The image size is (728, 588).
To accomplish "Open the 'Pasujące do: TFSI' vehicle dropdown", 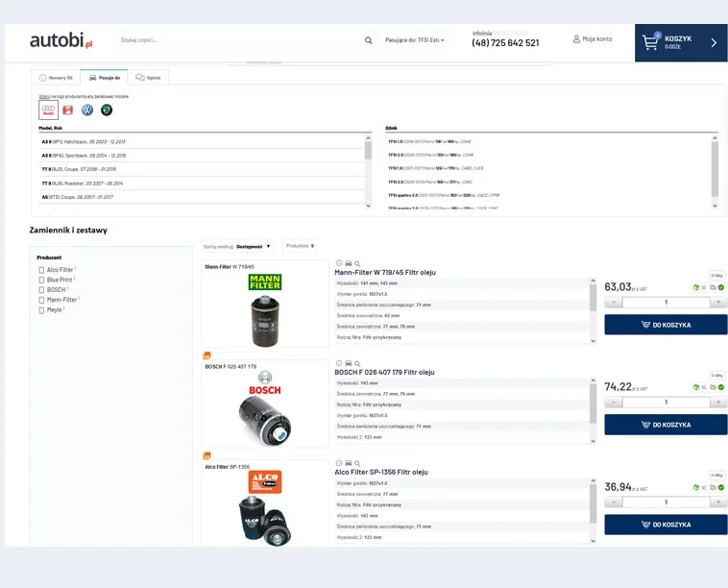I will point(415,40).
